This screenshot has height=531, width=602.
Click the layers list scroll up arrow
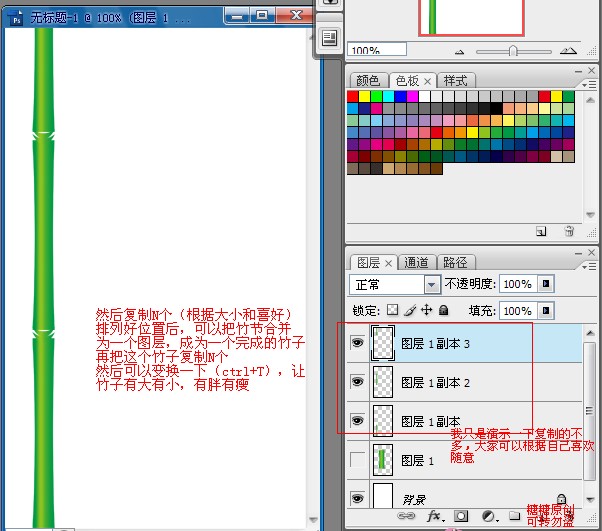tap(590, 333)
